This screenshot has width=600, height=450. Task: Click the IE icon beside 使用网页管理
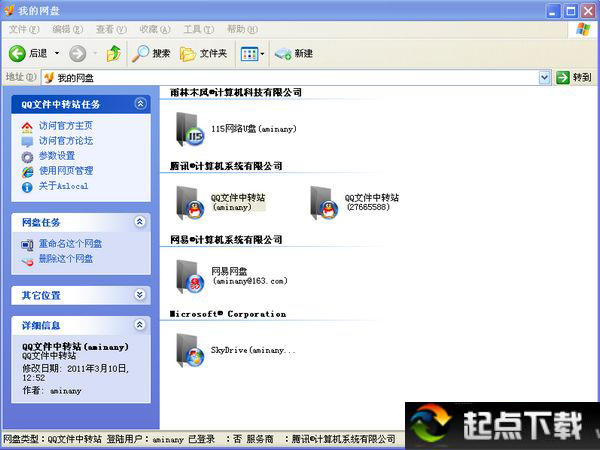click(27, 172)
